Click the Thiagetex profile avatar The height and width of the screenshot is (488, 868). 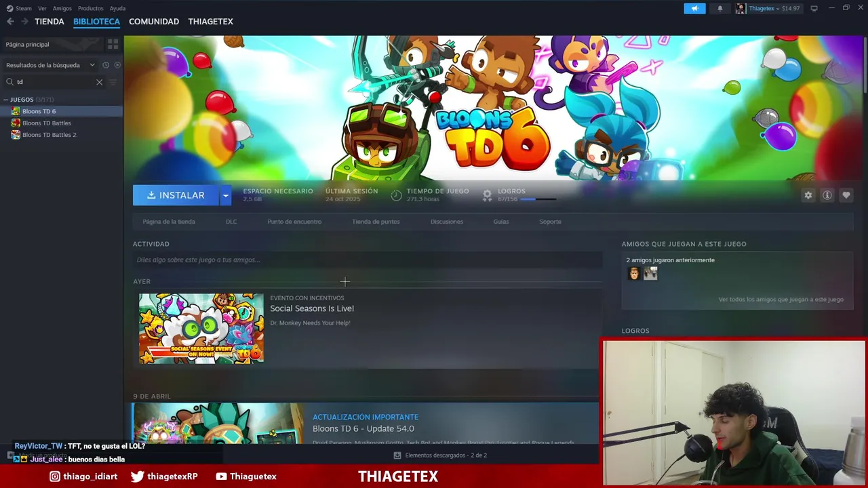pyautogui.click(x=741, y=8)
